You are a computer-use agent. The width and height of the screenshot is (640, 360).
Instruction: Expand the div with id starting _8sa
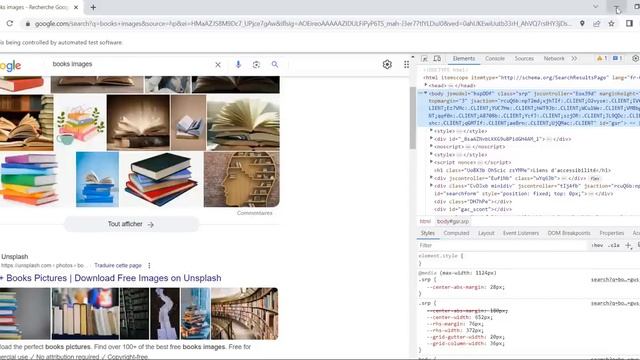(x=431, y=139)
